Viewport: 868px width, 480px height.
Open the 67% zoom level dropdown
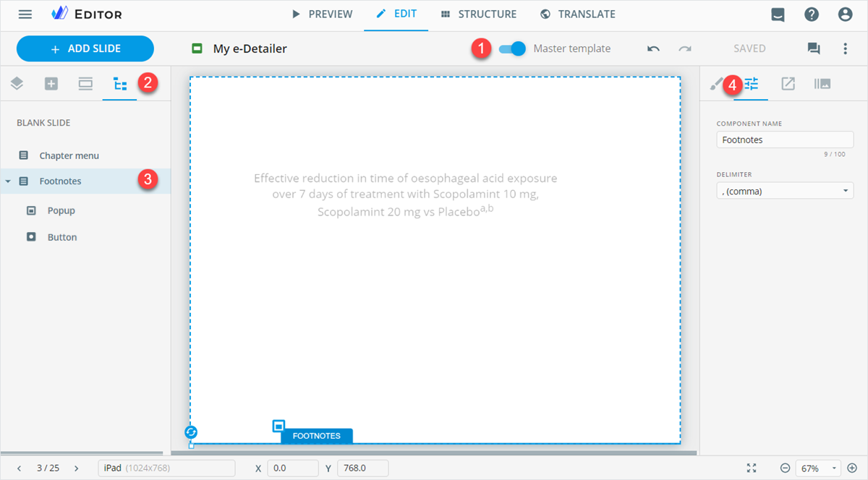click(818, 468)
